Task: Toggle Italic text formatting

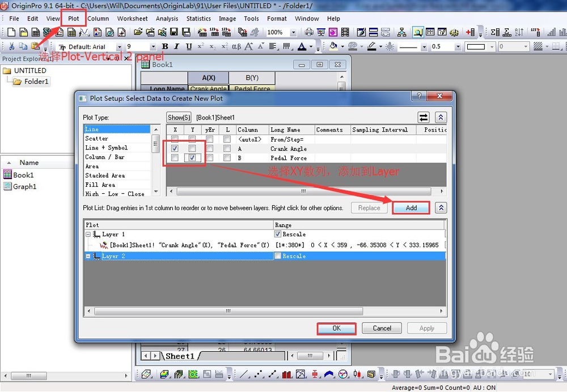Action: [x=176, y=46]
